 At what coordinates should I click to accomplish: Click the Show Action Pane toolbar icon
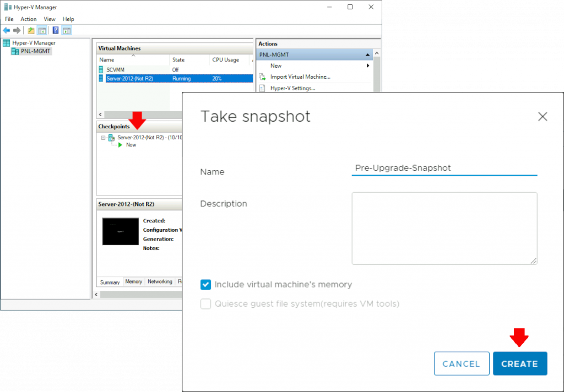(x=66, y=30)
